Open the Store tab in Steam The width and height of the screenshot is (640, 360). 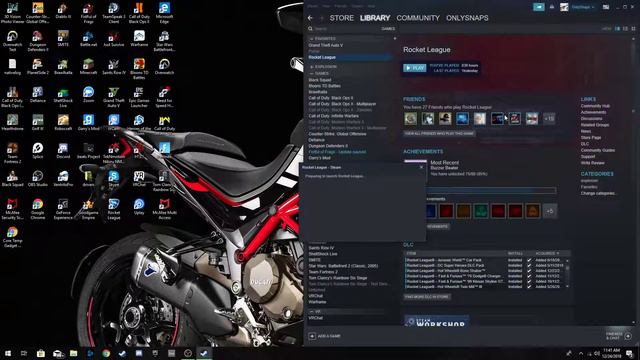pos(342,18)
